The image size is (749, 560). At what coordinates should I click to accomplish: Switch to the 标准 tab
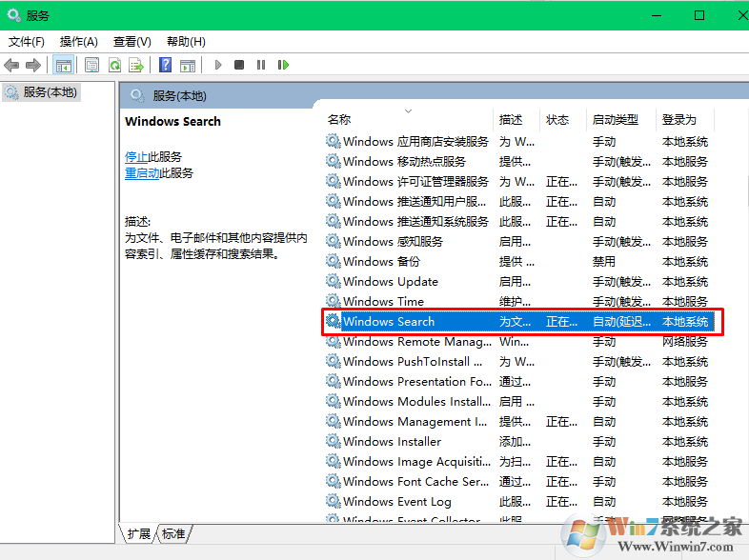click(x=173, y=533)
